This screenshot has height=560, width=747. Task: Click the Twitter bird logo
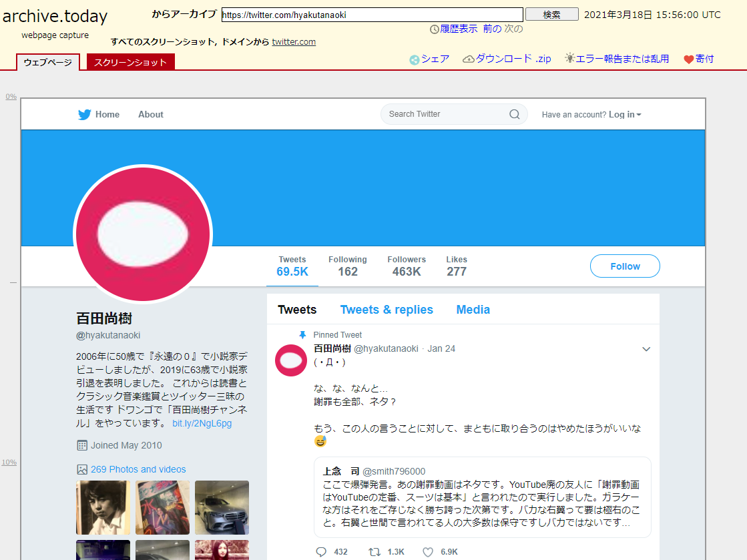[x=84, y=115]
